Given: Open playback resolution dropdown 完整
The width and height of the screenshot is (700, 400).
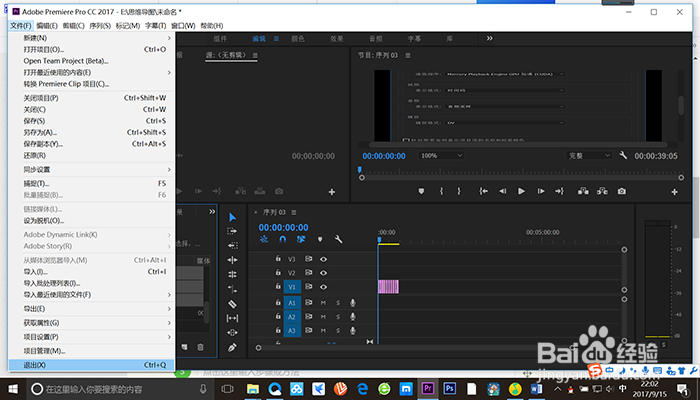Looking at the screenshot, I should [588, 155].
